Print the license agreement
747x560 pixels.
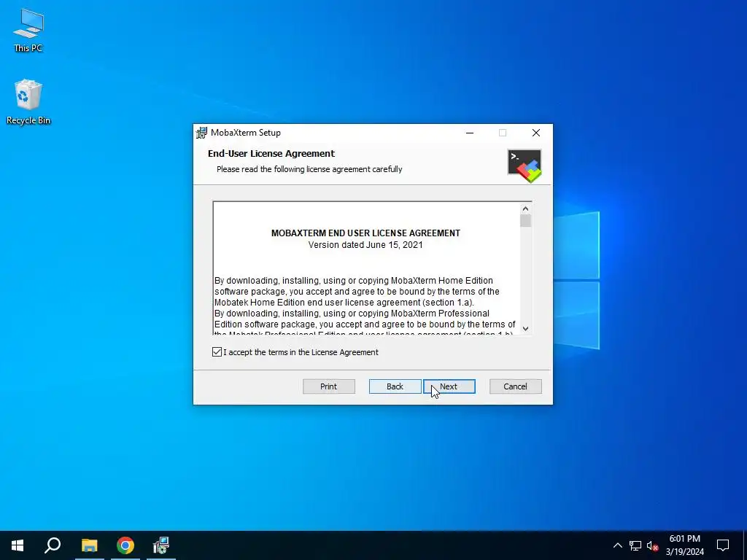pyautogui.click(x=329, y=386)
